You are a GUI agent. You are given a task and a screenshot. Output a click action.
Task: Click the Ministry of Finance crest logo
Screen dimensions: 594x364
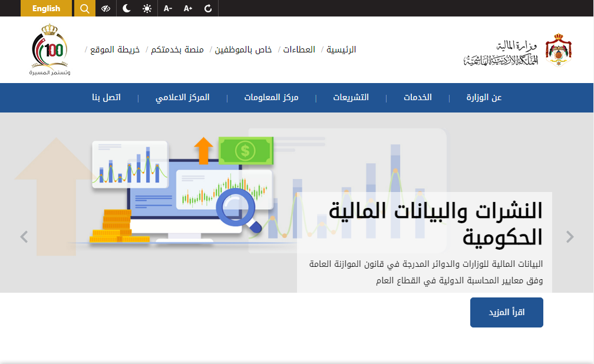557,50
